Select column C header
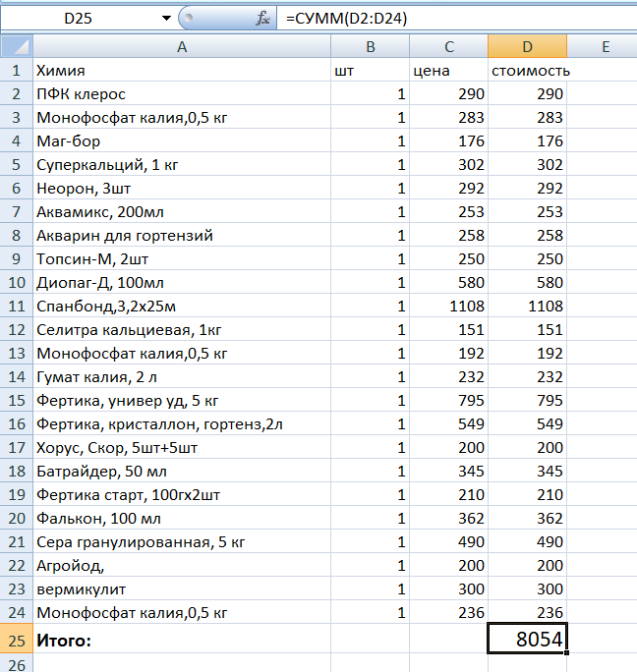This screenshot has height=672, width=637. pos(448,46)
